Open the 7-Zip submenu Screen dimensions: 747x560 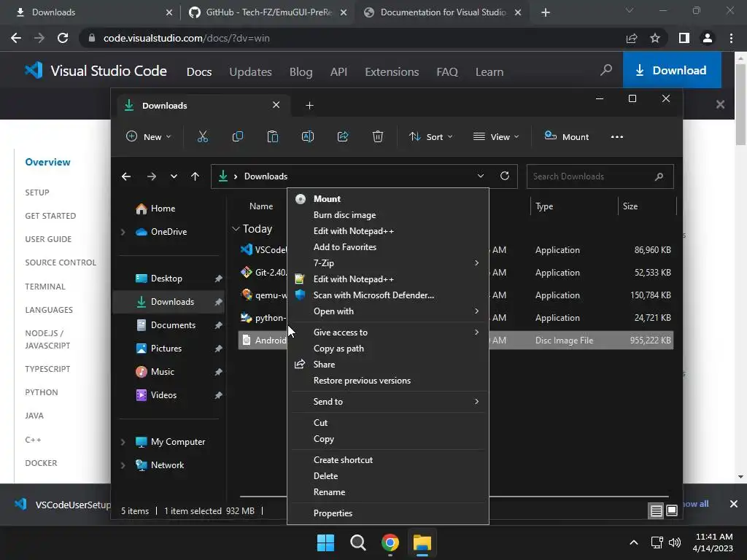[x=388, y=263]
